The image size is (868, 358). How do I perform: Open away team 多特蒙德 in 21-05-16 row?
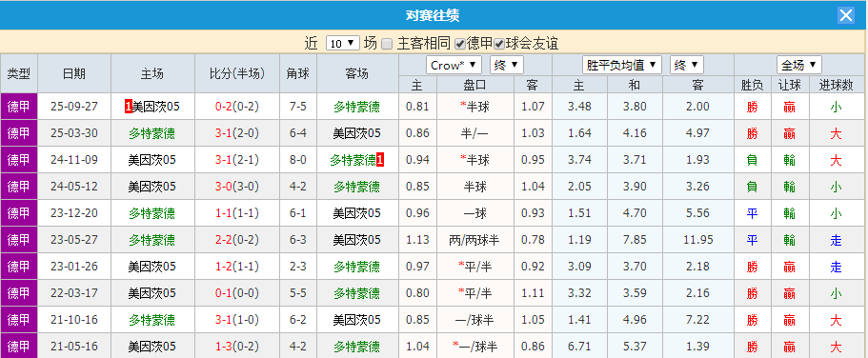coord(357,347)
